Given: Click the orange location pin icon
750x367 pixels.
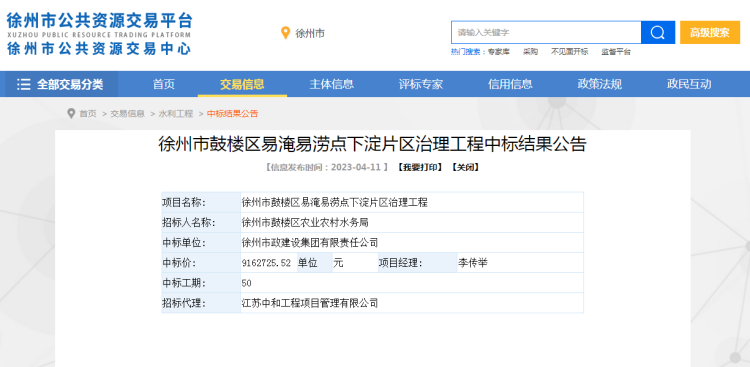Looking at the screenshot, I should pyautogui.click(x=285, y=33).
